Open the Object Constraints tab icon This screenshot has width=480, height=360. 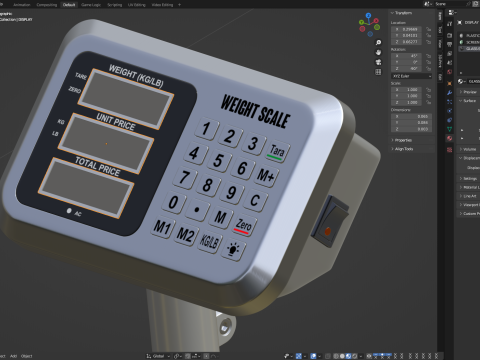click(450, 120)
